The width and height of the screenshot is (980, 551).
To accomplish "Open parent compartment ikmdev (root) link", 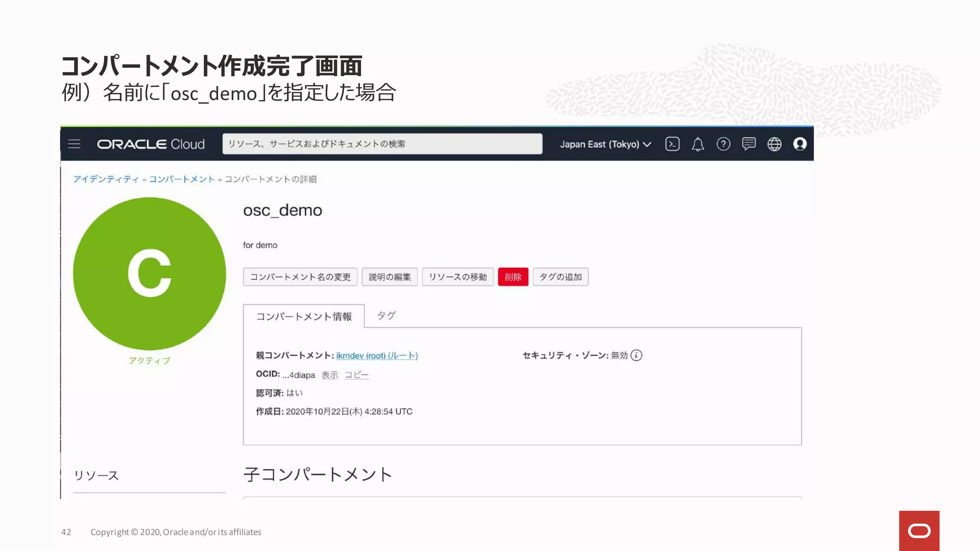I will tap(377, 355).
